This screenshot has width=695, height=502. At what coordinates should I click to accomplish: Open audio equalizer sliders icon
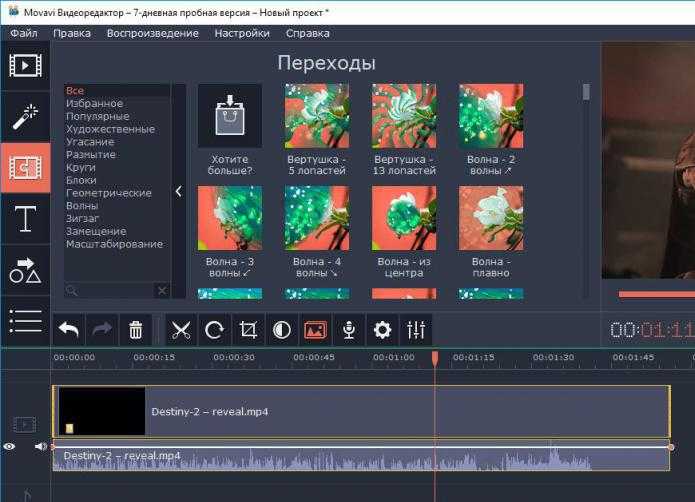click(x=416, y=330)
